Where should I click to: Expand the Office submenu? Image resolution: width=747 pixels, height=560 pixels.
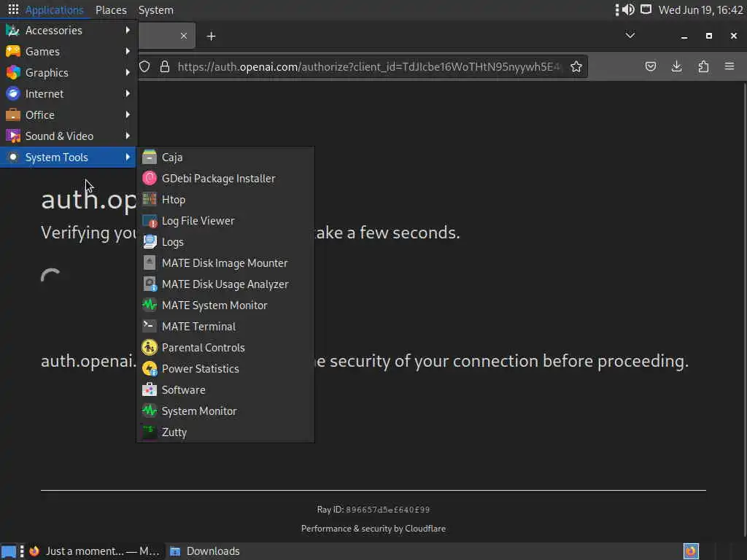point(69,114)
